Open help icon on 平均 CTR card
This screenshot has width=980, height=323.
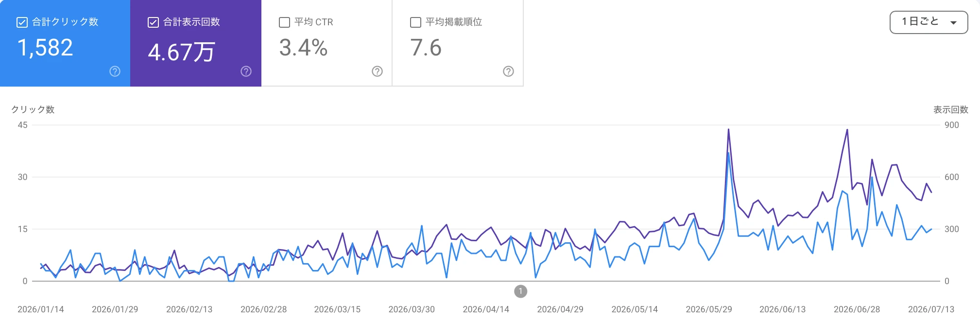pyautogui.click(x=377, y=72)
